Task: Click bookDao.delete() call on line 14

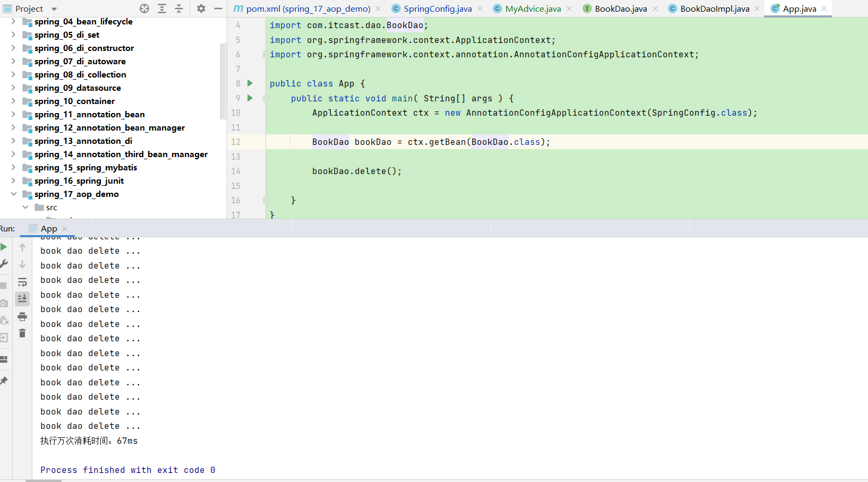Action: click(x=357, y=171)
